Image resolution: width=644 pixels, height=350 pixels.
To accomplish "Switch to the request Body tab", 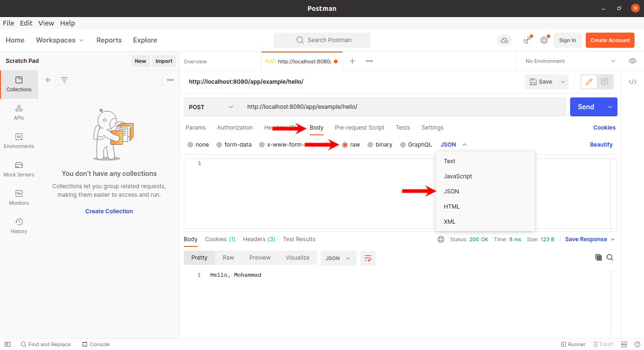I will tap(316, 128).
